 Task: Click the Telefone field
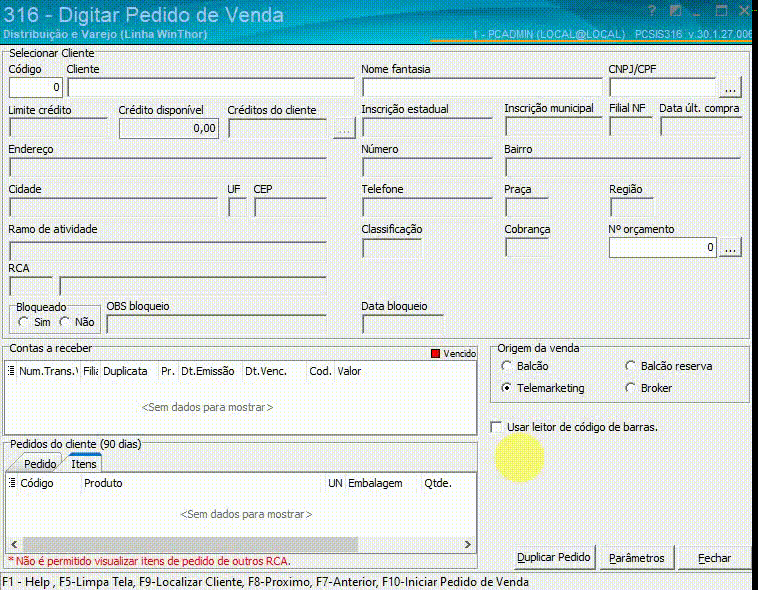pos(427,207)
